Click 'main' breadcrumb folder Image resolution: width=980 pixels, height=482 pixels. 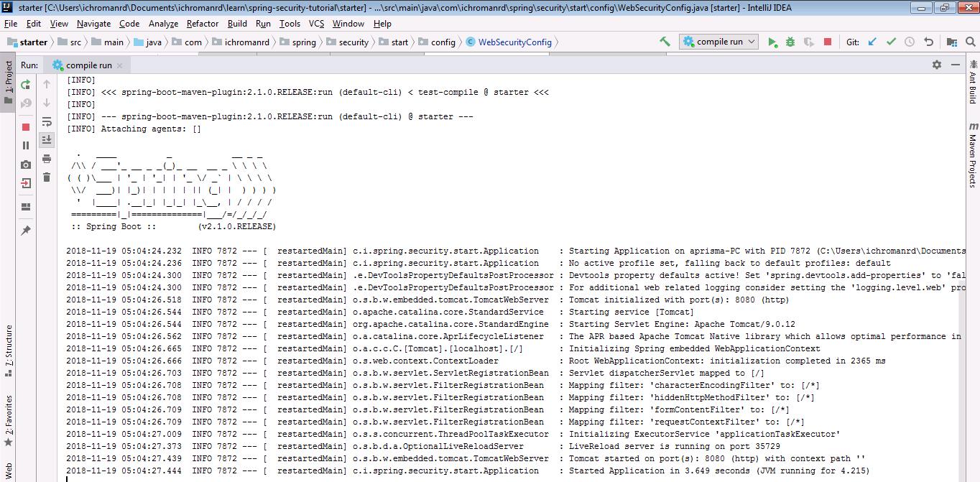click(x=108, y=42)
